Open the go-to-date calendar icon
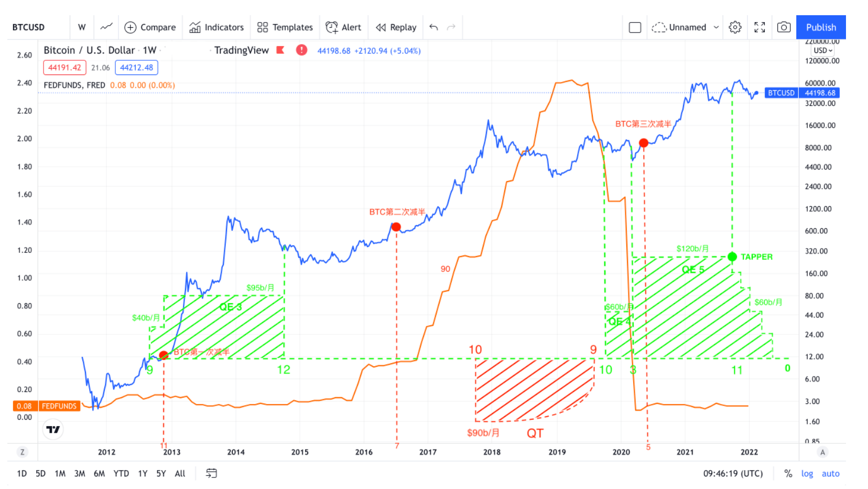 coord(211,473)
